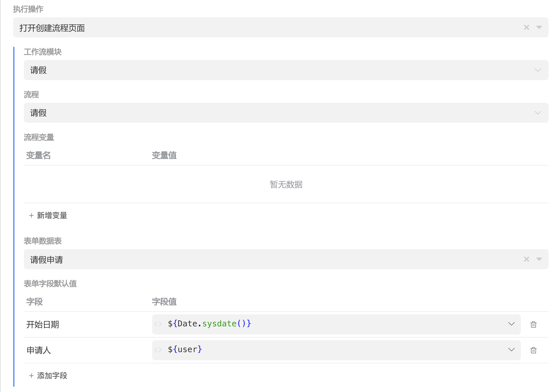Select the 开始日期 field name

click(x=43, y=324)
